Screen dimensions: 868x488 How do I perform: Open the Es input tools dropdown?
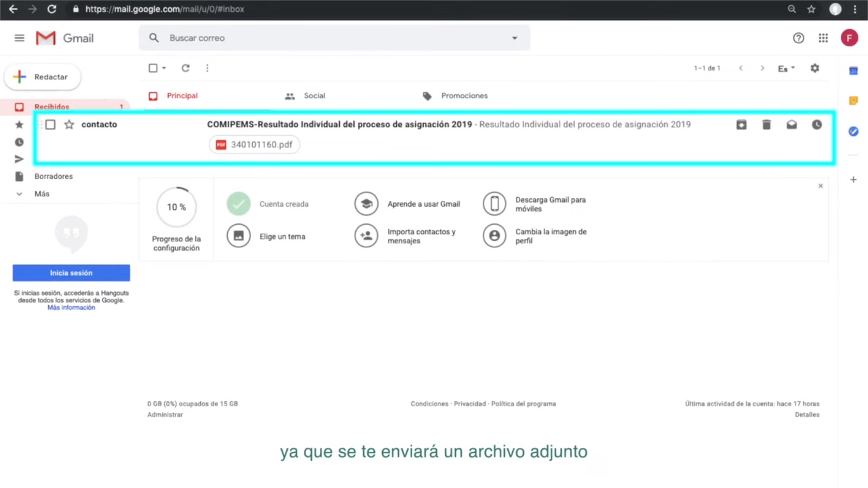pos(786,68)
